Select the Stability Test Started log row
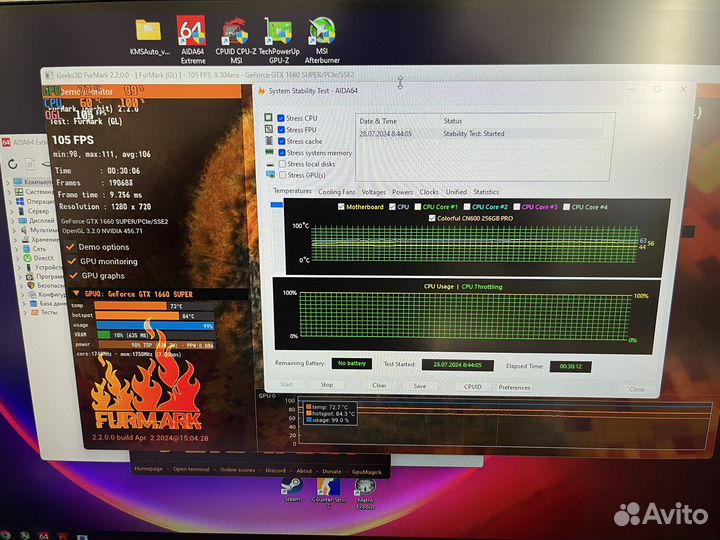The image size is (720, 540). [x=480, y=134]
